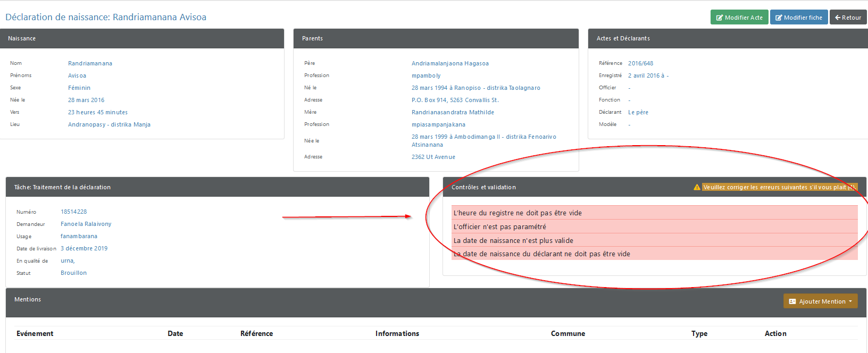
Task: Click the edit icon on Modifier fiche
Action: point(779,18)
